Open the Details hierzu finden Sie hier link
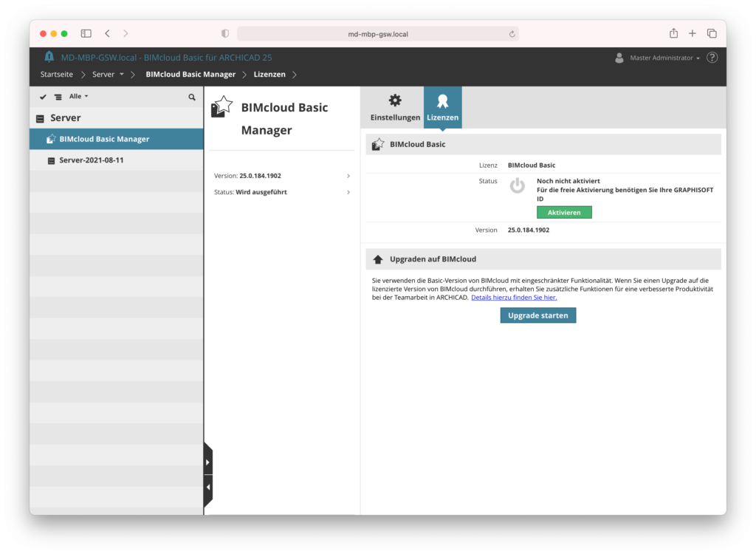Image resolution: width=756 pixels, height=554 pixels. [514, 297]
